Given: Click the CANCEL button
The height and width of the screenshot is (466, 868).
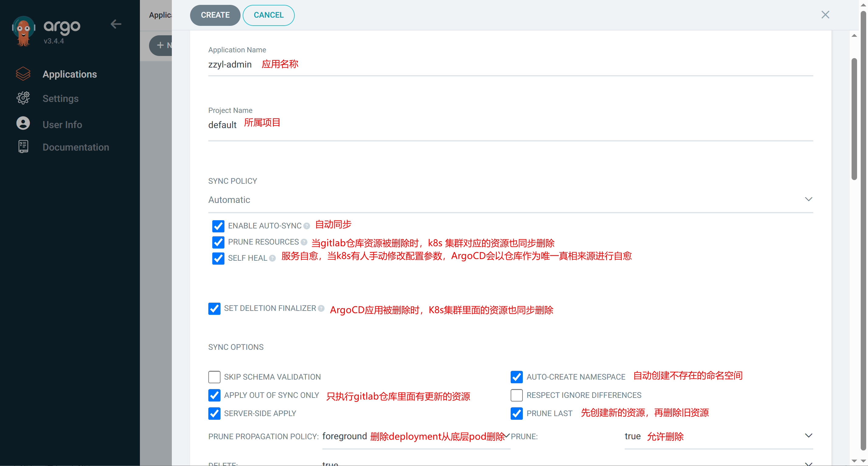Looking at the screenshot, I should coord(269,15).
